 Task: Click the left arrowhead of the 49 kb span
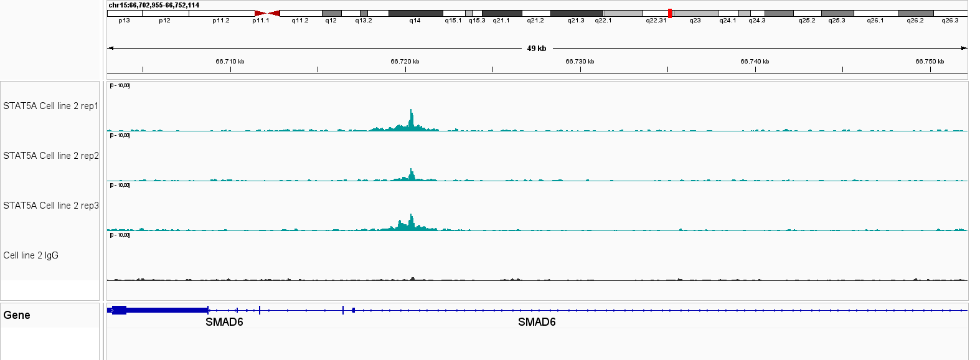pyautogui.click(x=110, y=48)
